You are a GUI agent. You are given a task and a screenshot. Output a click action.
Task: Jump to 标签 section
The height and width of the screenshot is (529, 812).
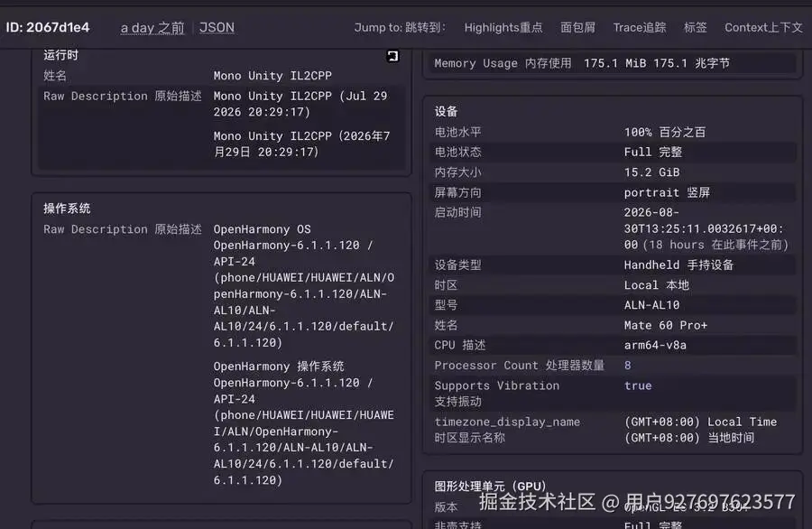pyautogui.click(x=695, y=27)
